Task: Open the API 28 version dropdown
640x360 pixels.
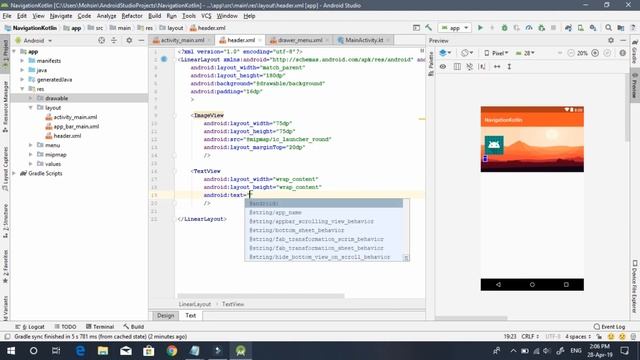Action: [x=526, y=53]
